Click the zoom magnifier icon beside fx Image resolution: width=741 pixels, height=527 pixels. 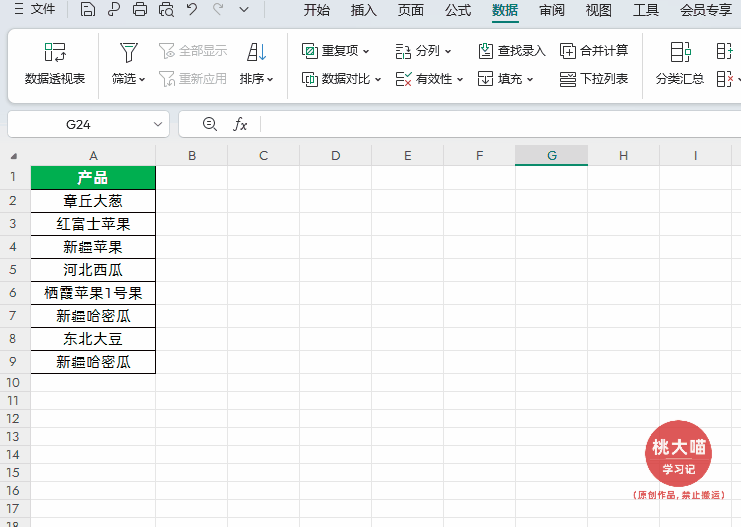tap(209, 124)
